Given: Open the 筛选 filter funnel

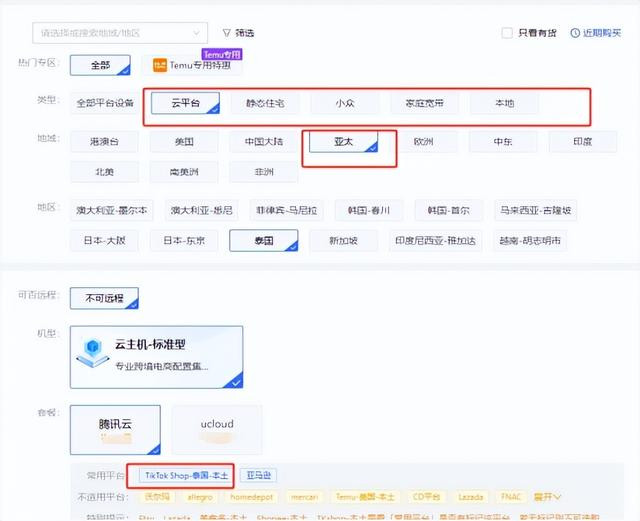Looking at the screenshot, I should 238,33.
